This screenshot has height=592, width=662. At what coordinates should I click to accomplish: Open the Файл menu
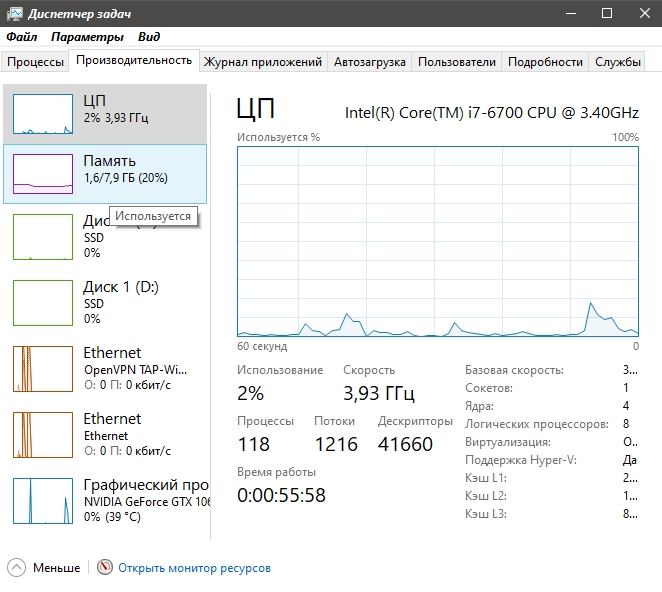pos(21,37)
